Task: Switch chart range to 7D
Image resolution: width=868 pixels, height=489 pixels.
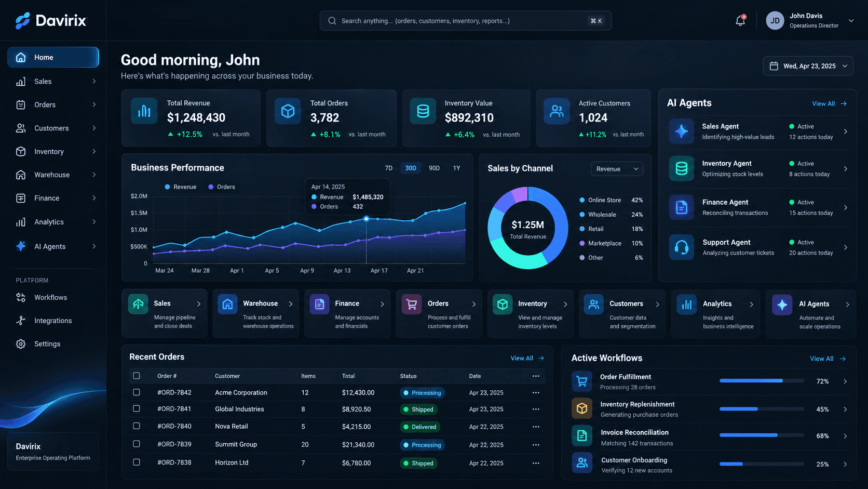Action: point(388,168)
